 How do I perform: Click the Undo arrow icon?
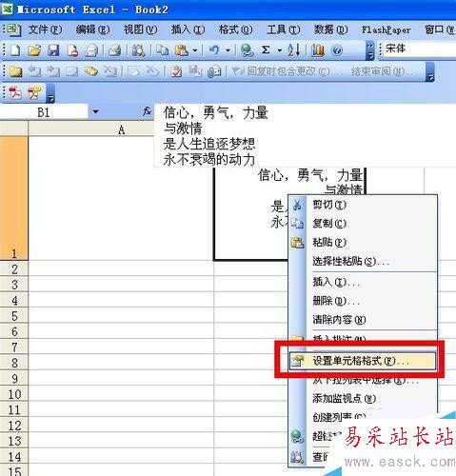214,50
